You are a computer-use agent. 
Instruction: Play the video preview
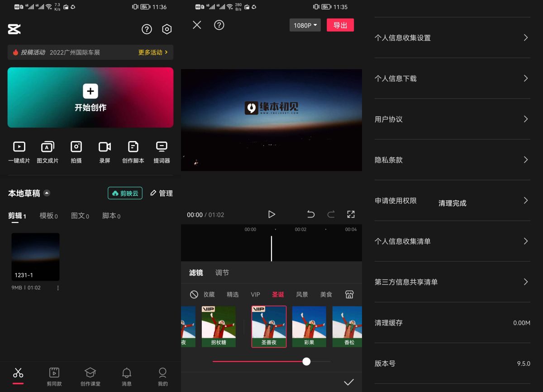tap(271, 214)
